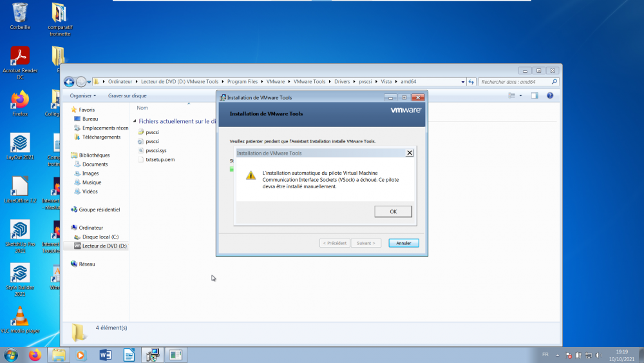
Task: Click the FR language indicator
Action: click(545, 355)
